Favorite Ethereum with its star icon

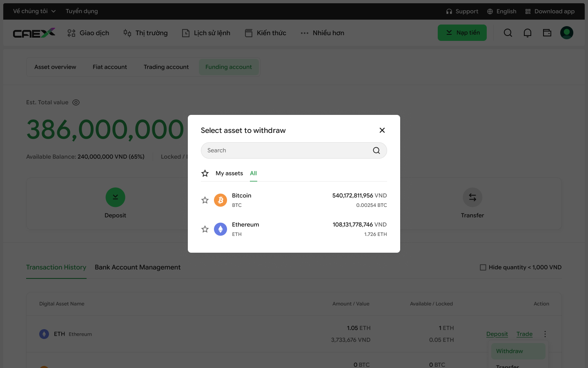(205, 229)
